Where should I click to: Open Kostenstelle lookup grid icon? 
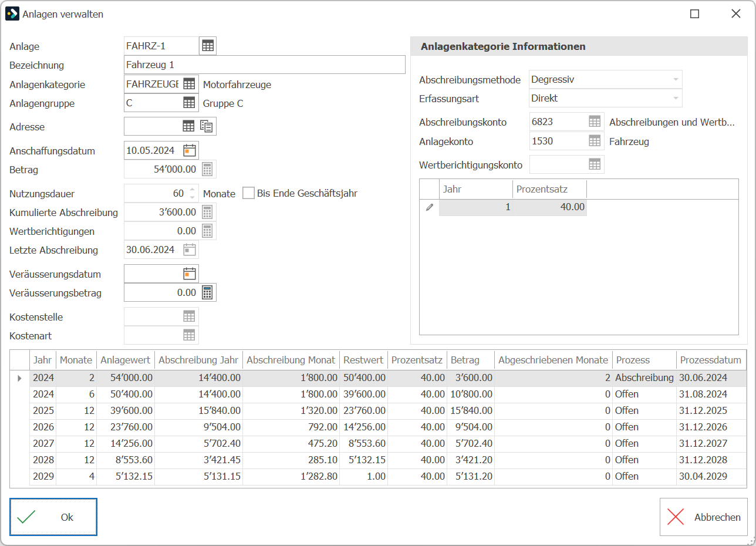(x=189, y=316)
